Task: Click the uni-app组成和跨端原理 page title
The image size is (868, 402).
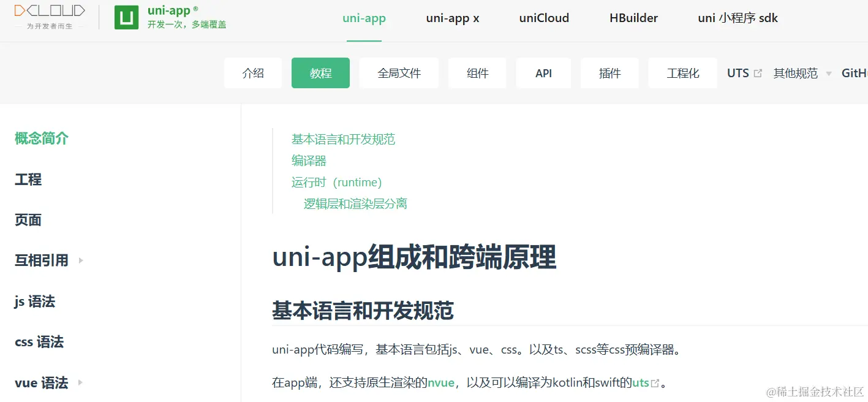Action: coord(414,257)
